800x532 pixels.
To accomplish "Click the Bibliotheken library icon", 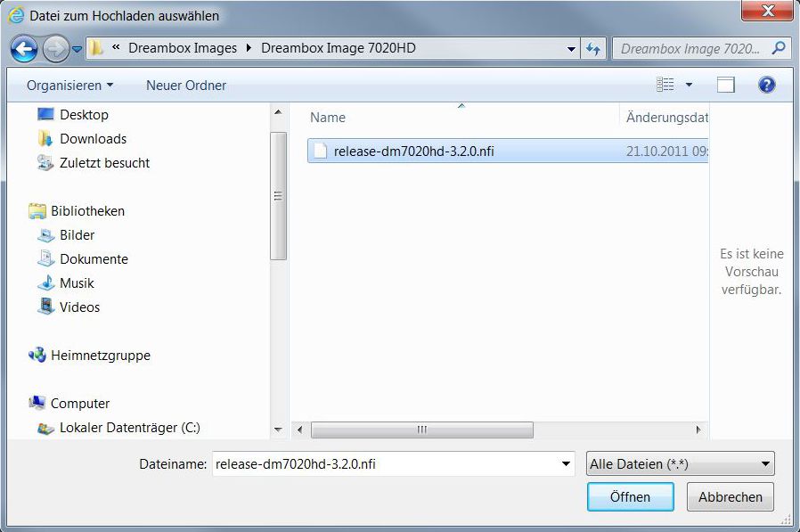I will coord(37,211).
